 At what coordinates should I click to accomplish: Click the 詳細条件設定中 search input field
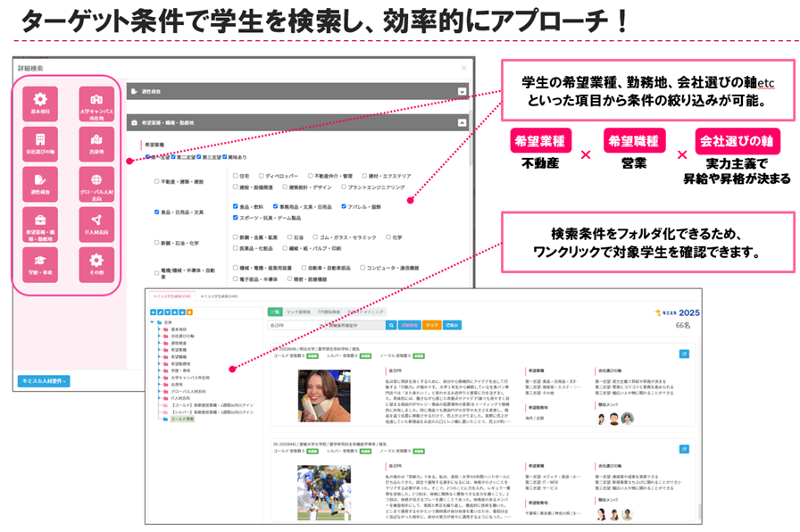[355, 326]
